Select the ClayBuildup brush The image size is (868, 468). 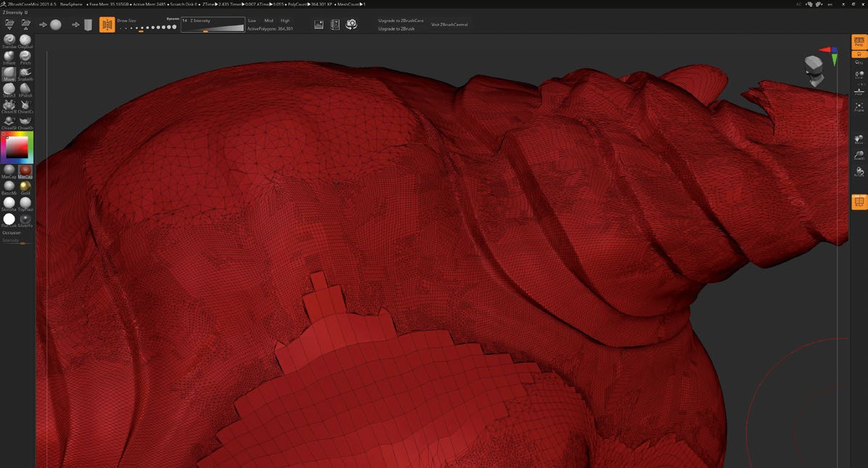click(25, 40)
